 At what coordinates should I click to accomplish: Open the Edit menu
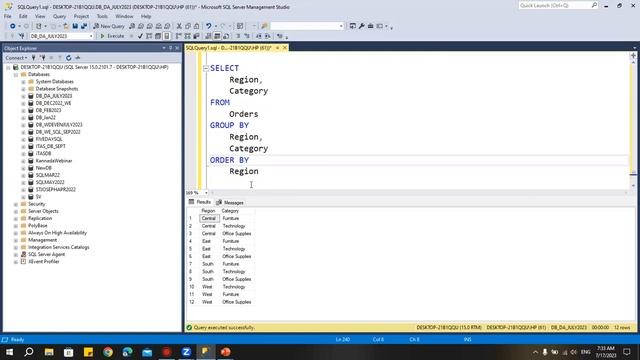23,16
